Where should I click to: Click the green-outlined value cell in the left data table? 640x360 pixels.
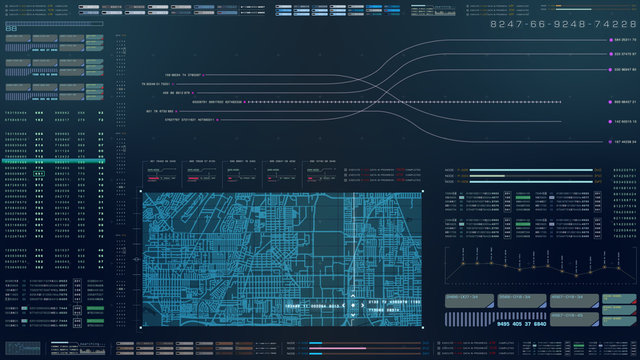tap(39, 173)
